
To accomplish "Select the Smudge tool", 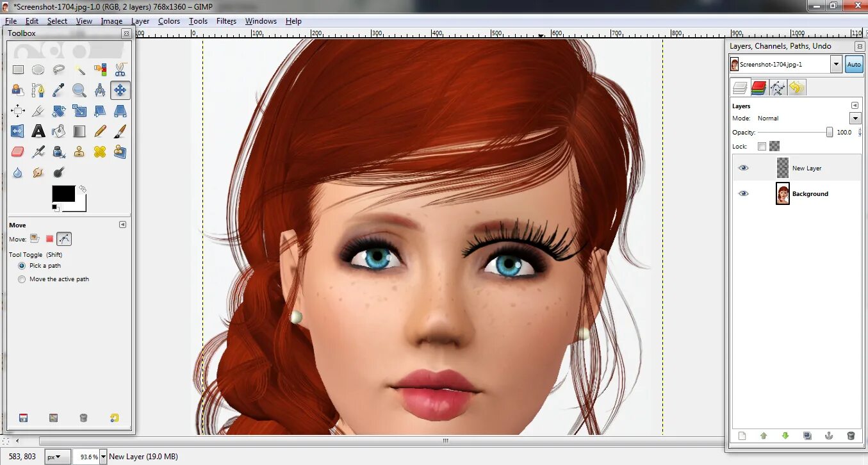I will (x=38, y=172).
